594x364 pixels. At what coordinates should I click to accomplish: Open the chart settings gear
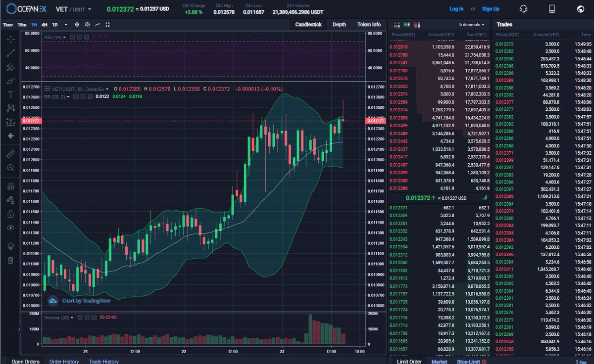click(77, 24)
